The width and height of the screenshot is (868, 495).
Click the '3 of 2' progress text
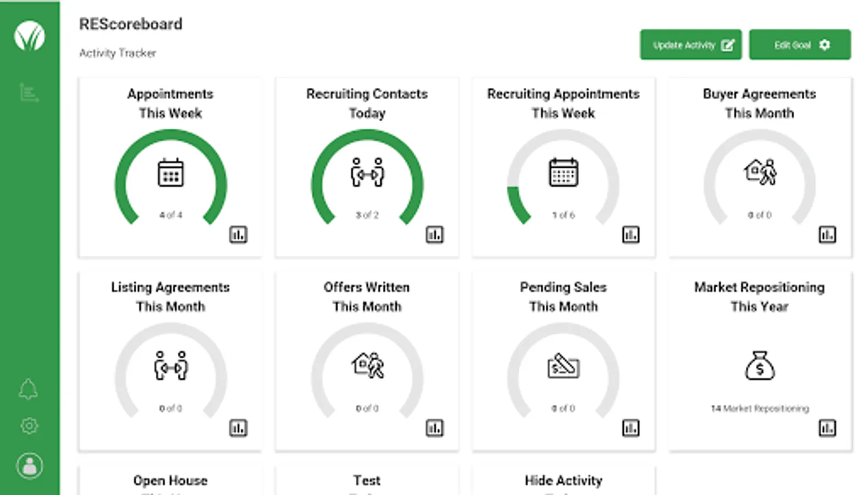367,215
